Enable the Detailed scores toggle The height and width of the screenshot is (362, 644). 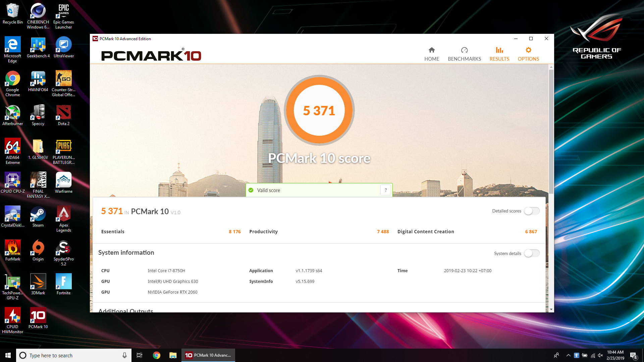point(532,211)
